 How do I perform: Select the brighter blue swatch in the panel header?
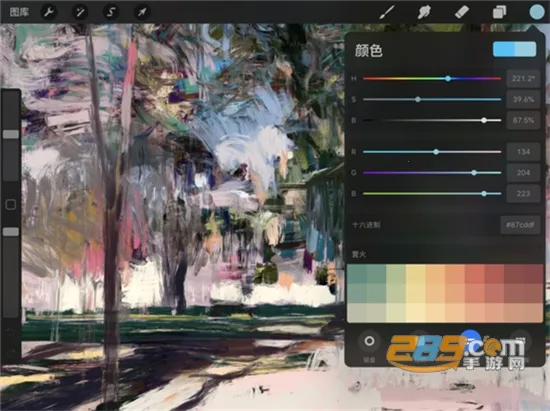pyautogui.click(x=504, y=49)
